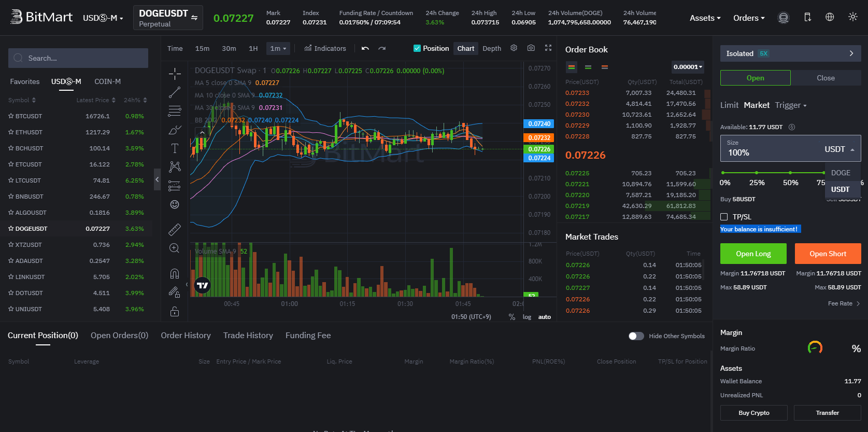Select the trend line drawing tool
Viewport: 868px width, 432px height.
[175, 92]
